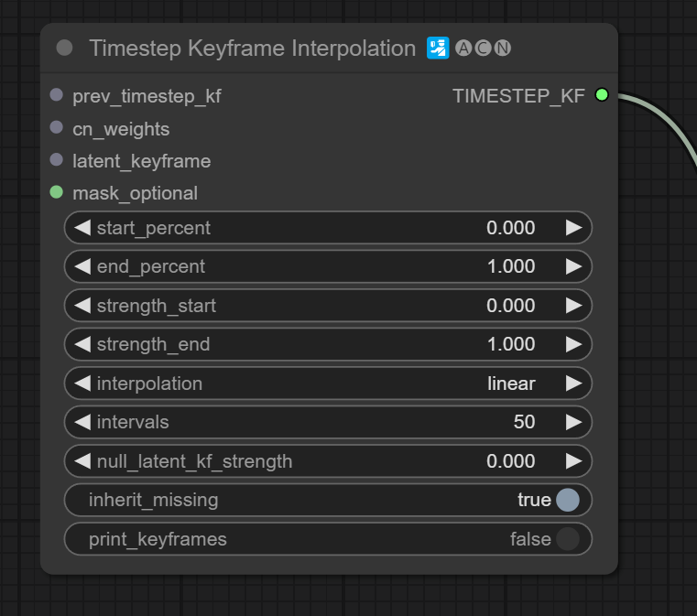The width and height of the screenshot is (697, 616).
Task: Click the node collapse dot in title bar
Action: pos(64,49)
